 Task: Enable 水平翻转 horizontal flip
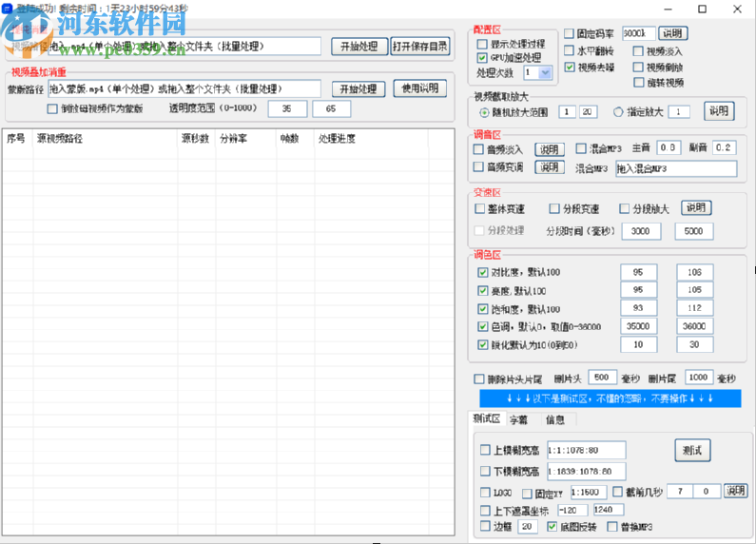[571, 50]
